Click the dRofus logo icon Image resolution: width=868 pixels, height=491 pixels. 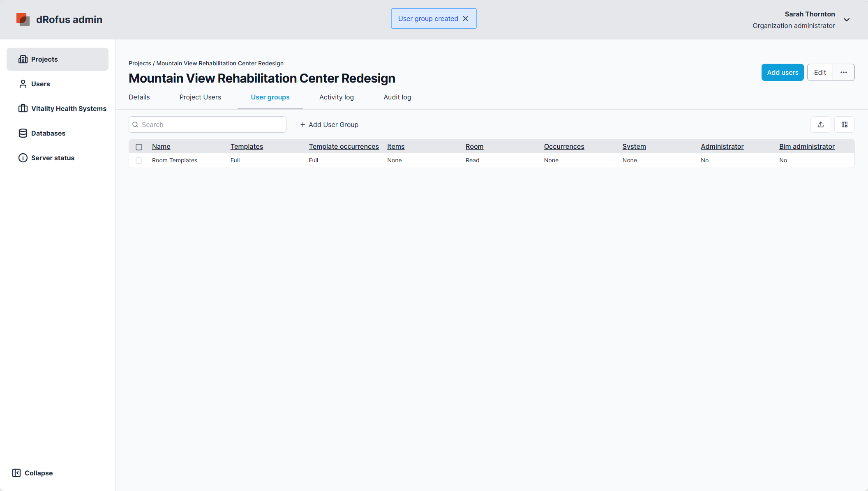point(23,19)
